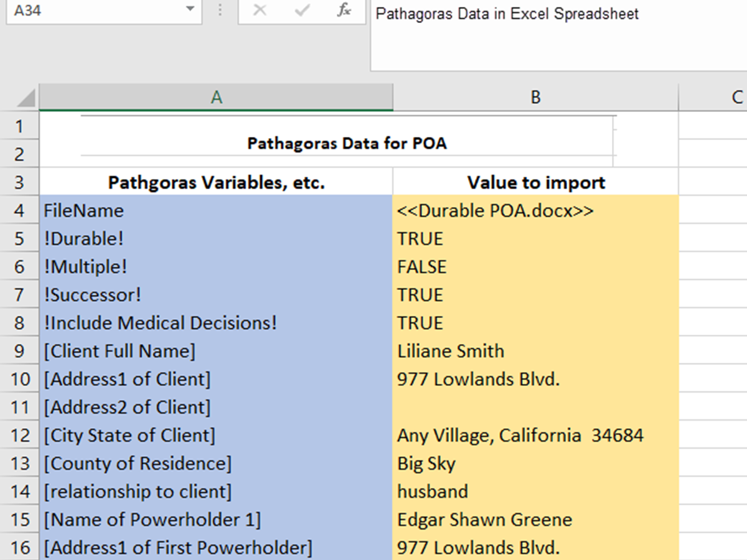Select TRUE value beside !Include Medical Decisions!
The image size is (747, 560).
click(536, 323)
